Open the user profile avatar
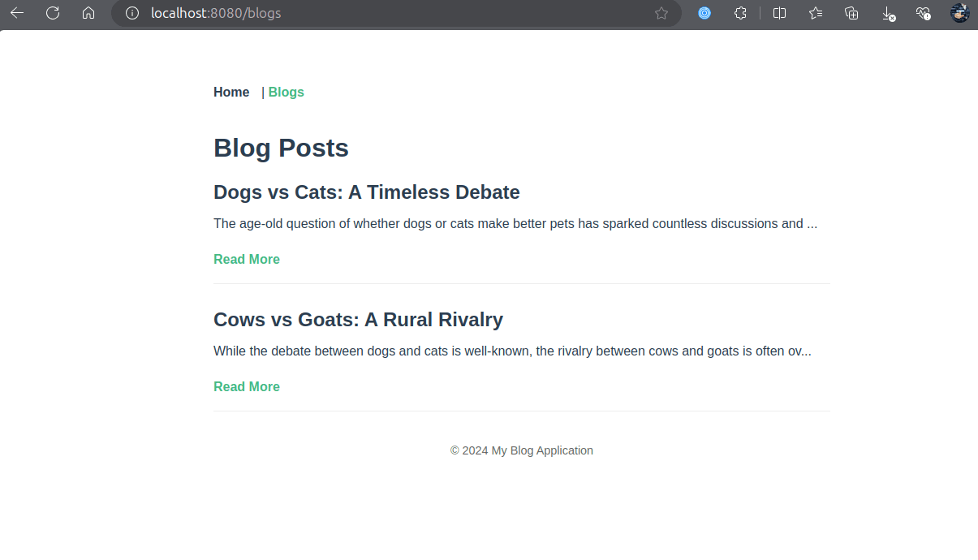978x560 pixels. point(960,13)
